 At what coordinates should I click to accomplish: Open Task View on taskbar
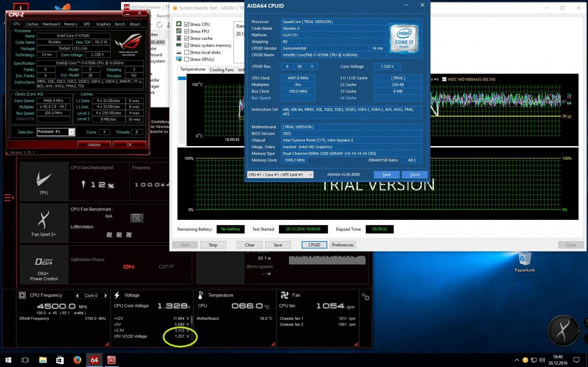pyautogui.click(x=25, y=360)
